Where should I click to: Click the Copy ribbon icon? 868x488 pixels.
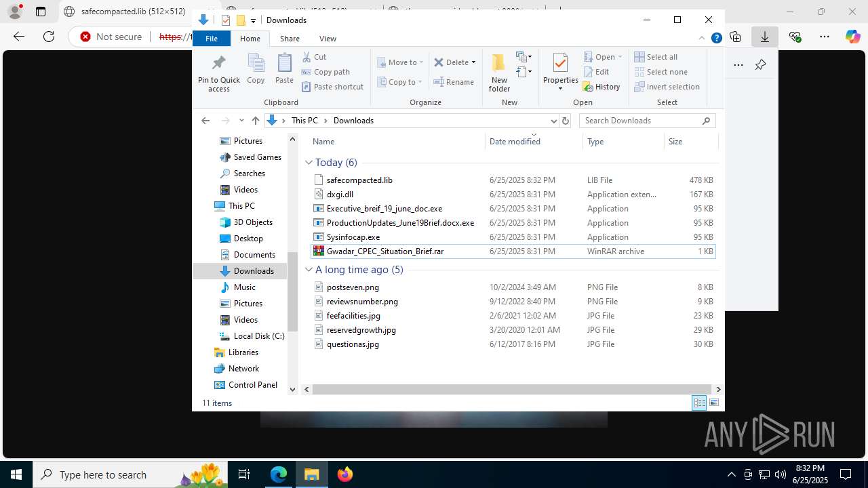click(256, 68)
